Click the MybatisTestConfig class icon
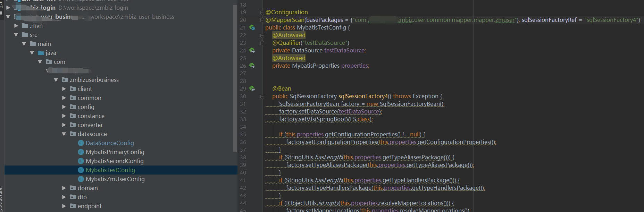This screenshot has height=212, width=644. (x=81, y=170)
